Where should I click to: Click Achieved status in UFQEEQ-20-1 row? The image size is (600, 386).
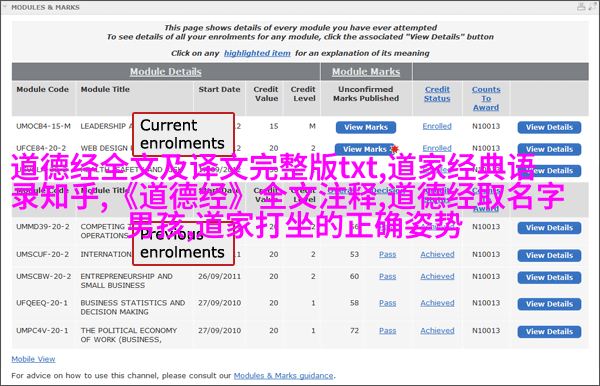(x=437, y=303)
